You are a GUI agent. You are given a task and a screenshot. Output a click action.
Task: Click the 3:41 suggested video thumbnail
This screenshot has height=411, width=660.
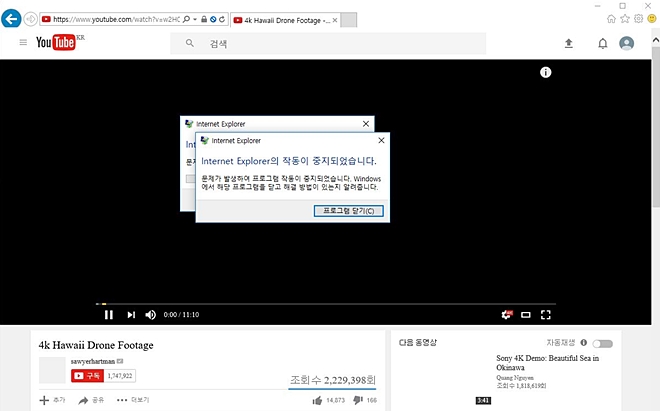pyautogui.click(x=444, y=379)
